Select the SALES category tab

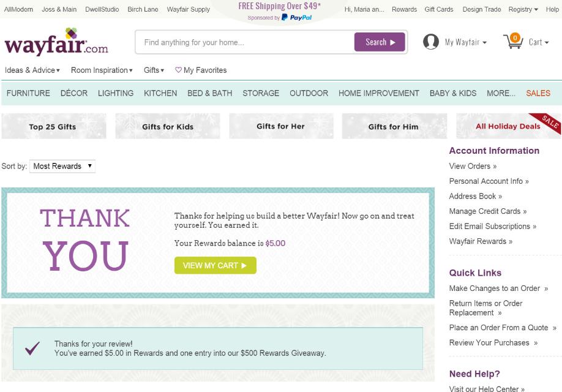pos(538,93)
